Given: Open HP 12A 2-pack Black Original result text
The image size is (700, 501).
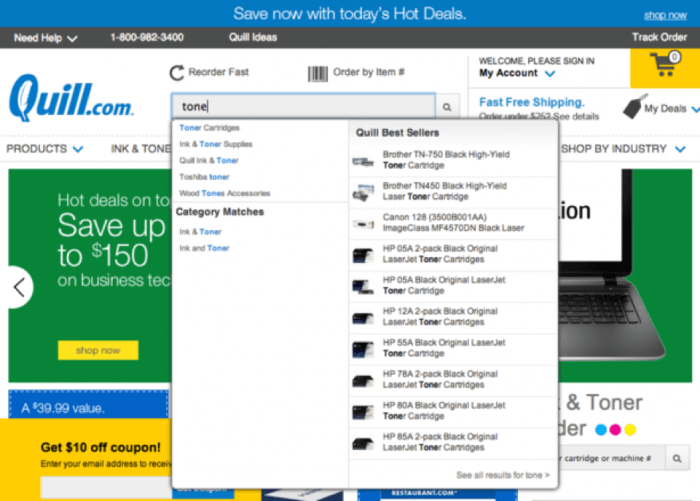Looking at the screenshot, I should [x=440, y=317].
